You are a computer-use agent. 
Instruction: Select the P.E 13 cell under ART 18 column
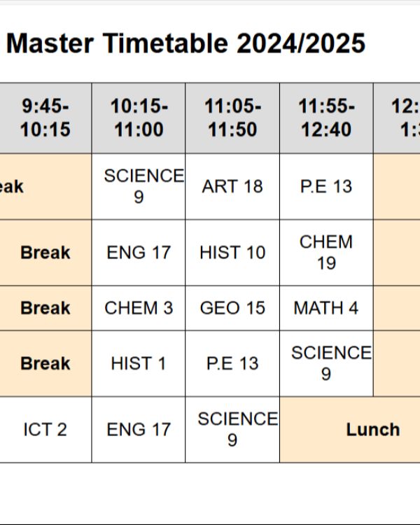232,363
